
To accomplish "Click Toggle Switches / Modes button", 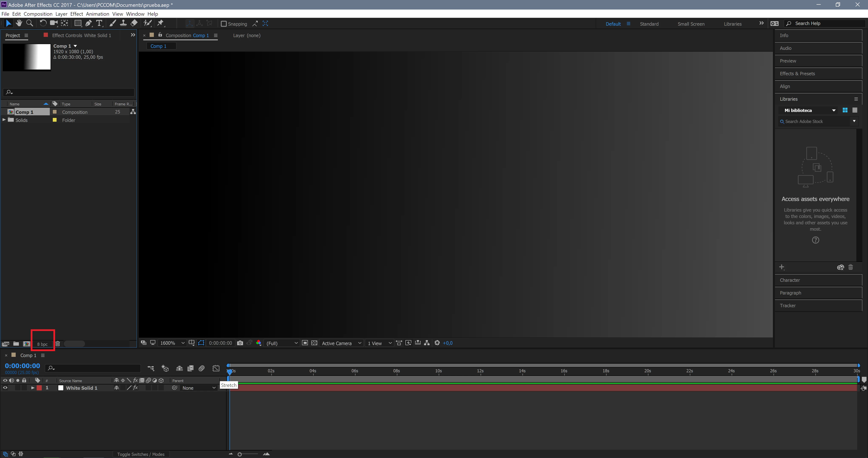I will (140, 454).
